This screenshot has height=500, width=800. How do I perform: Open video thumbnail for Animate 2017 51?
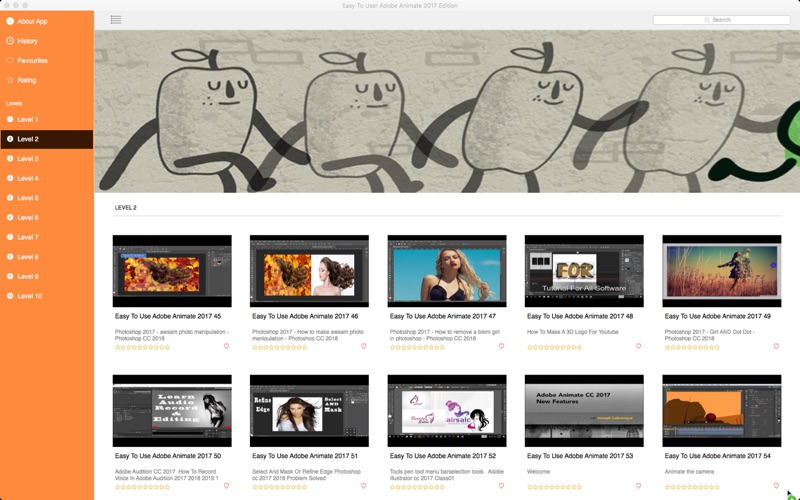click(309, 411)
